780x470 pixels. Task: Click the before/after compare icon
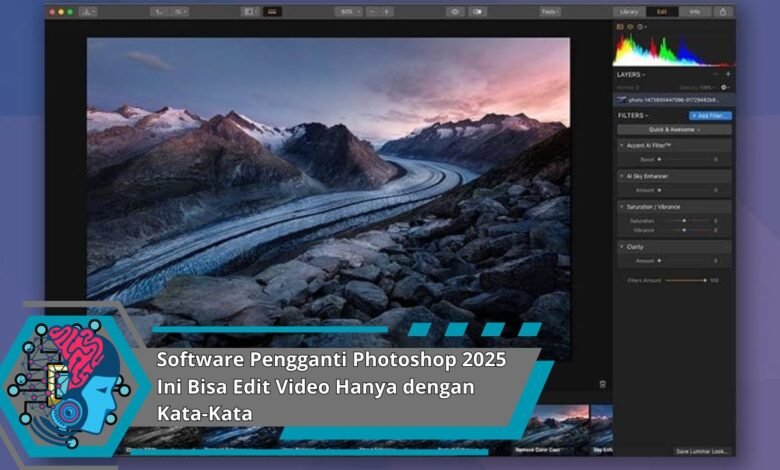coord(478,12)
